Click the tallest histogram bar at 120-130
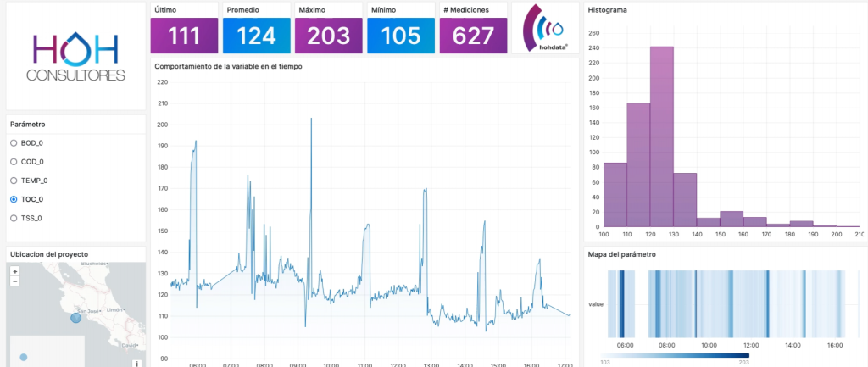The image size is (868, 367). click(661, 136)
